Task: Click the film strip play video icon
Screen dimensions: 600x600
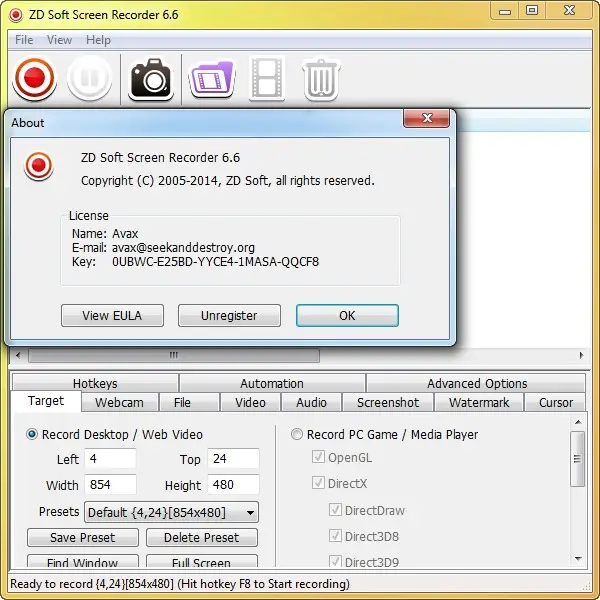Action: pos(267,78)
